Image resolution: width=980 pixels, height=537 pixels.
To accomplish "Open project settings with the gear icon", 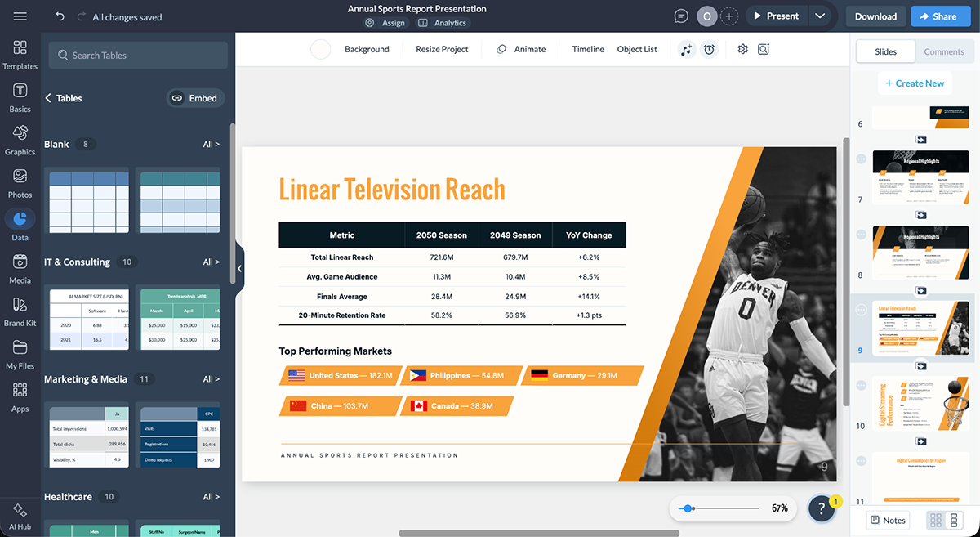I will point(742,49).
